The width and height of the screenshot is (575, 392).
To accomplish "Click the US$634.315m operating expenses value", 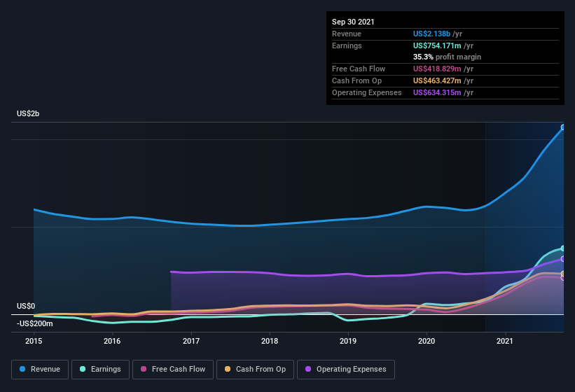I will click(437, 92).
